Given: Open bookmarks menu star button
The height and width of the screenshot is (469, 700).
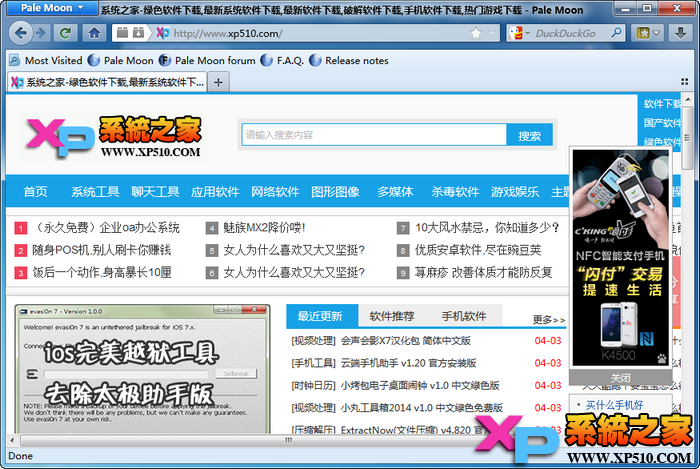Looking at the screenshot, I should tap(643, 33).
